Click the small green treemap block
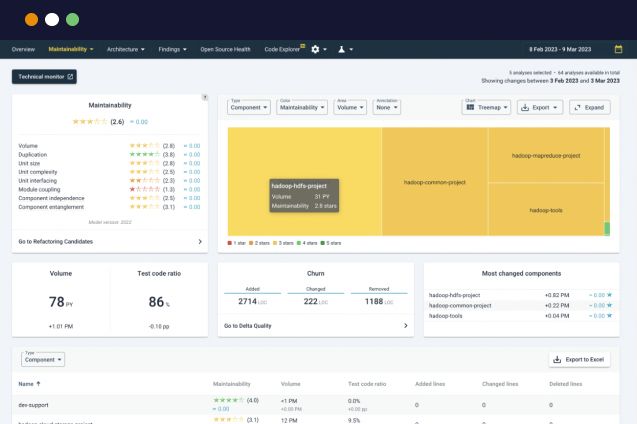Image resolution: width=637 pixels, height=424 pixels. [607, 229]
